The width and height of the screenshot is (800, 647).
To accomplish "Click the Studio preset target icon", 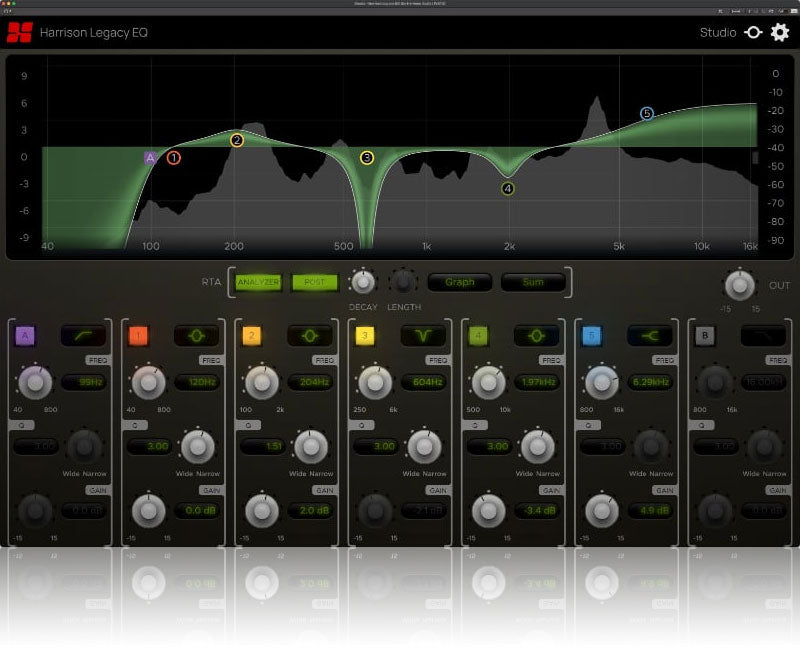I will point(753,33).
